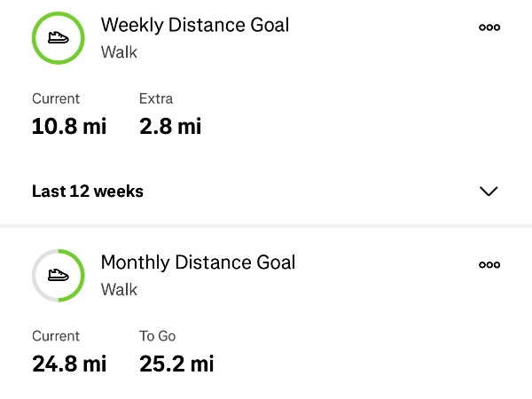The height and width of the screenshot is (399, 532).
Task: Click the Current label above 10.8 mi
Action: [56, 98]
